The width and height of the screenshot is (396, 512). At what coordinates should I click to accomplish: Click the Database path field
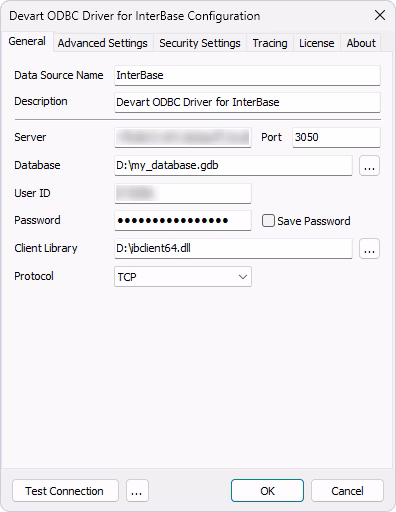[233, 165]
